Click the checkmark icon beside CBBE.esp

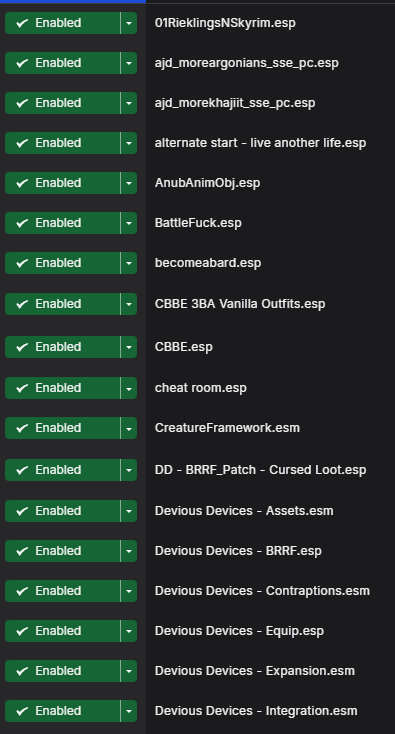tap(22, 347)
